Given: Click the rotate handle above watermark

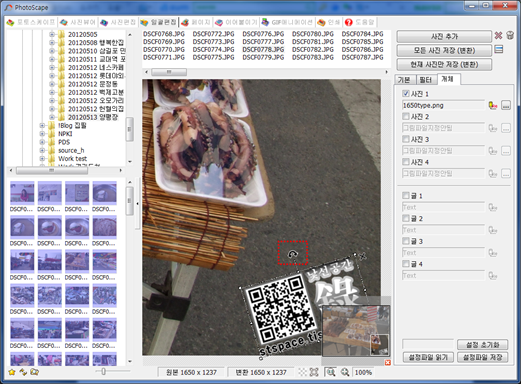Looking at the screenshot, I should (293, 254).
